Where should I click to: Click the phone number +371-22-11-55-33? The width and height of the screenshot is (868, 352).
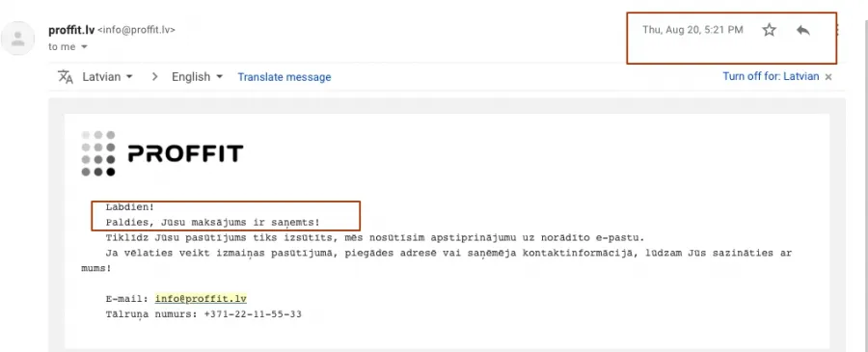253,314
